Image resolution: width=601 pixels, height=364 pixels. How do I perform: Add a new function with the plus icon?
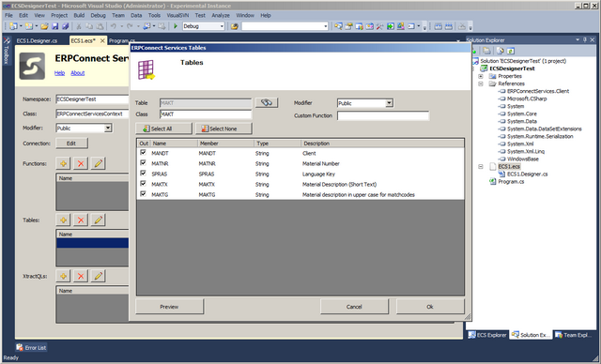click(63, 163)
